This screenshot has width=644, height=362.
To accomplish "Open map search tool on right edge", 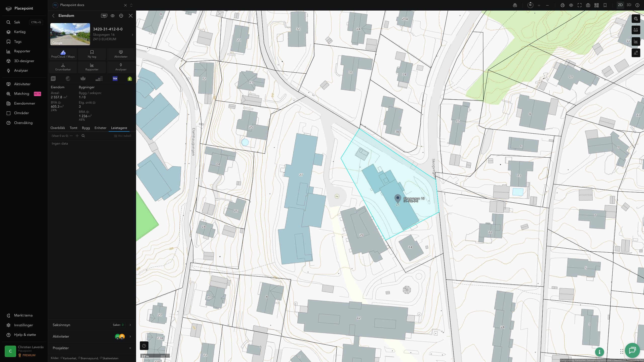I will (636, 19).
